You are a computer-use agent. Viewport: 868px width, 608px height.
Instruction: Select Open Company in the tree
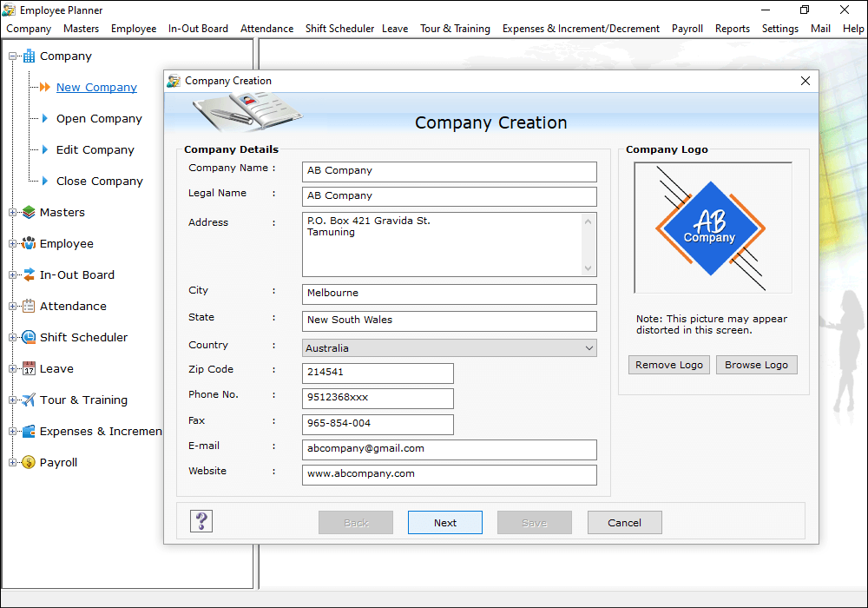[x=99, y=118]
